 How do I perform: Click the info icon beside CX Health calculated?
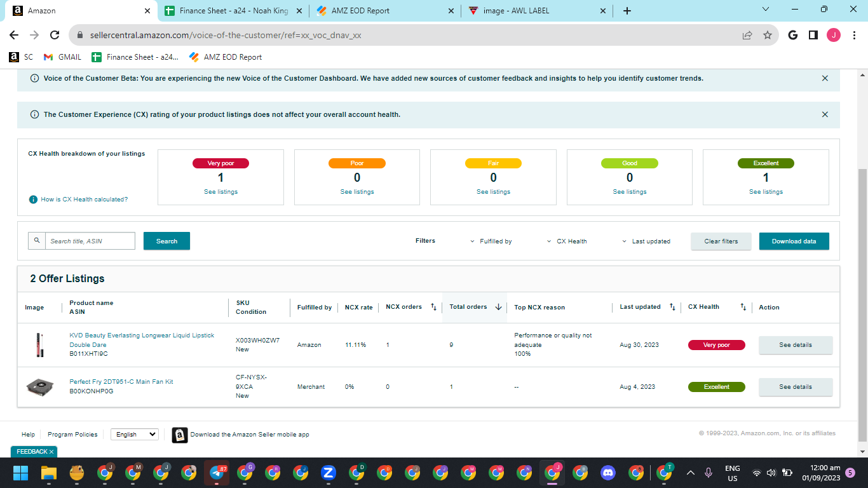coord(34,200)
